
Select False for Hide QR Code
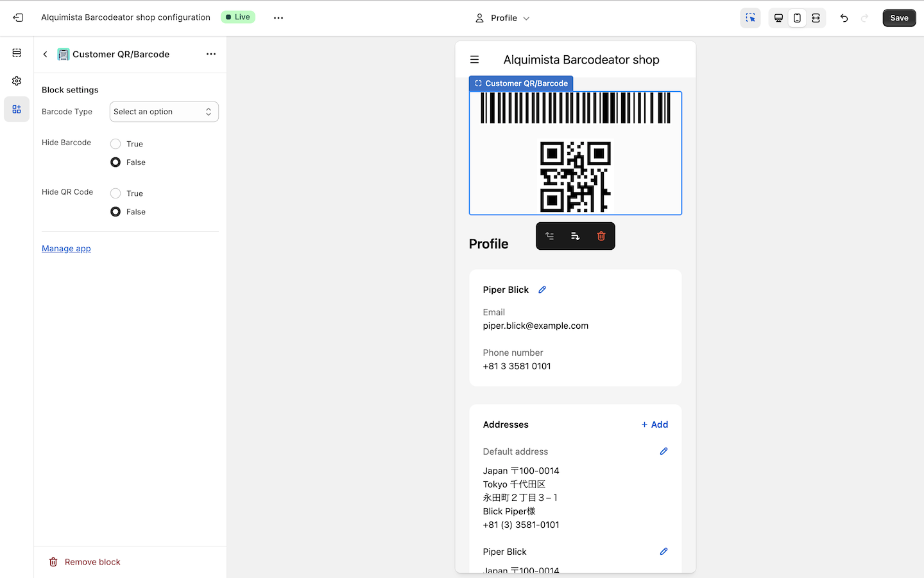116,212
